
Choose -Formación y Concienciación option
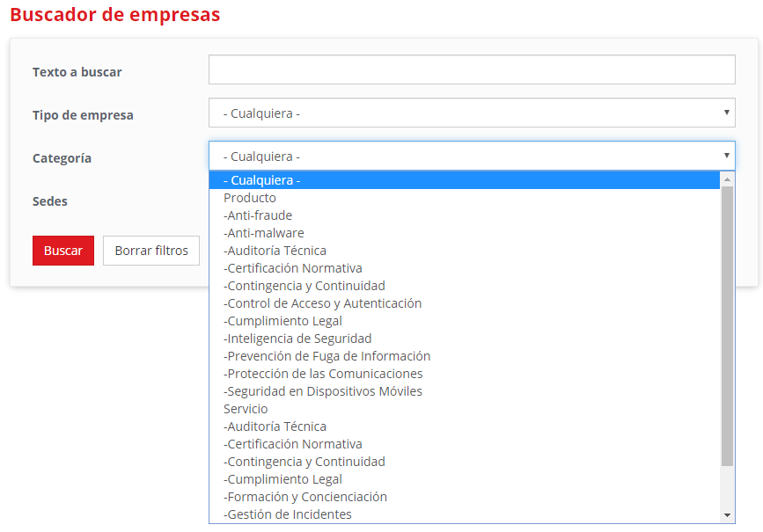pos(305,497)
